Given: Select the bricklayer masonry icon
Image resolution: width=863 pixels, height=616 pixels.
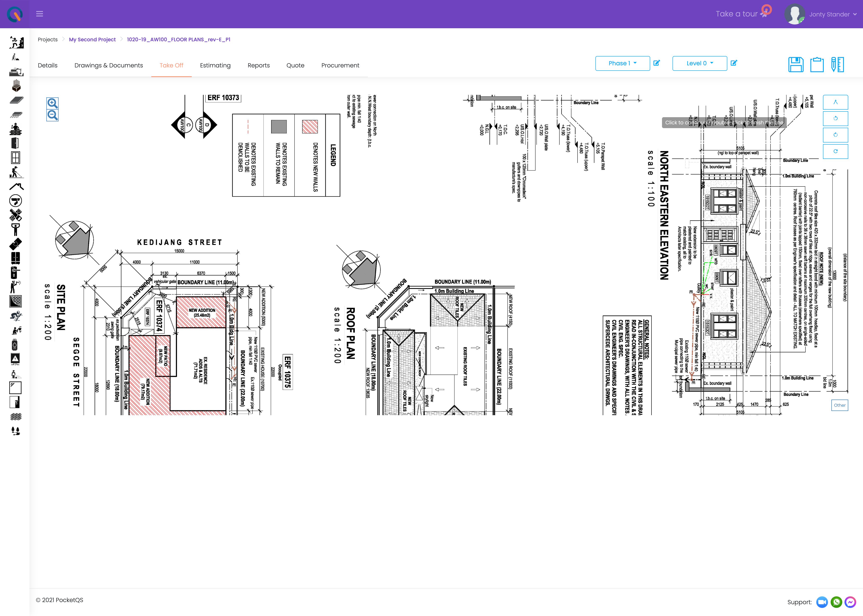Looking at the screenshot, I should 16,129.
